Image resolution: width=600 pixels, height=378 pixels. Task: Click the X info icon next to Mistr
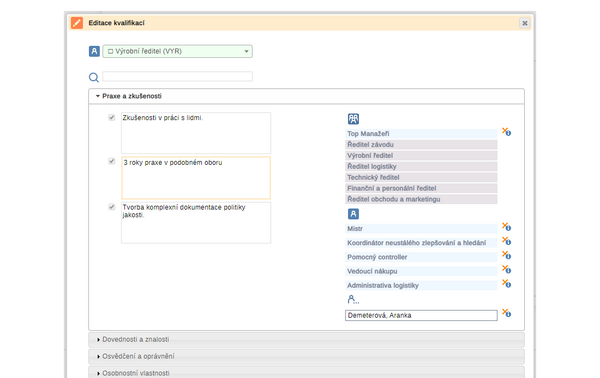[x=506, y=227]
